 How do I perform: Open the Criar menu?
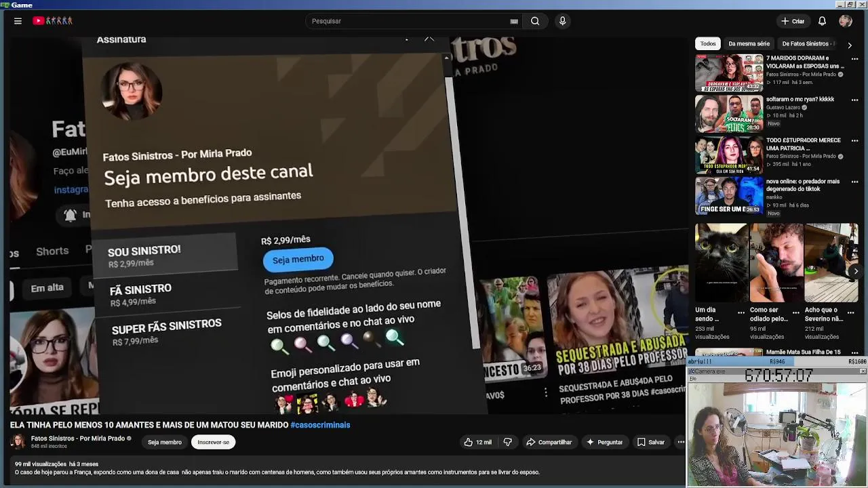(792, 21)
